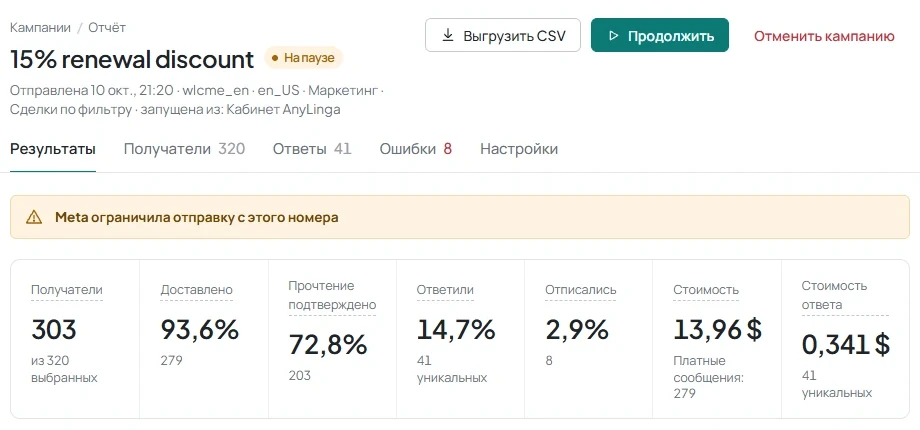Resume campaign with Продолжить button
This screenshot has height=430, width=920.
pos(659,35)
